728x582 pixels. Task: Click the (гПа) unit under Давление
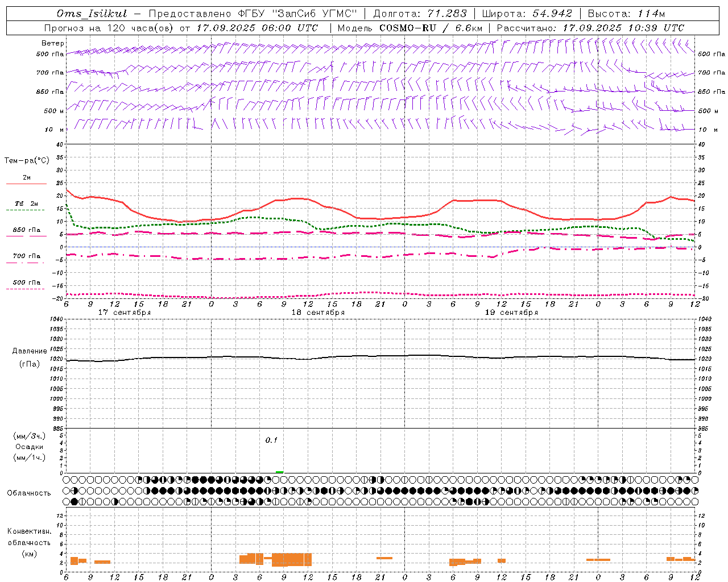[30, 364]
